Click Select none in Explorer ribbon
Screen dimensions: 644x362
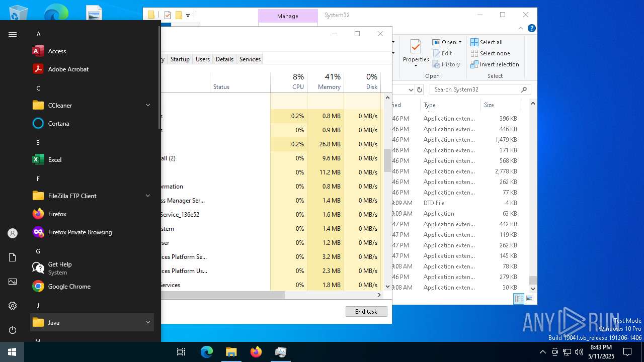click(x=490, y=53)
